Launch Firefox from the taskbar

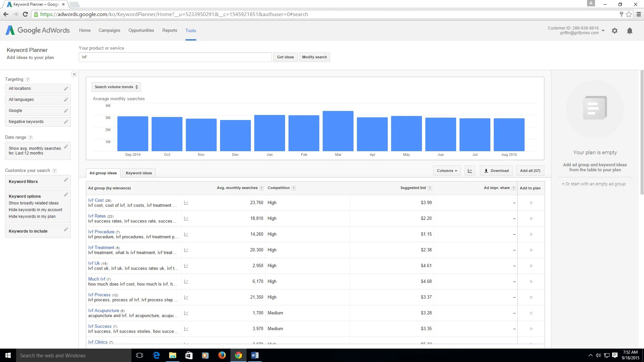222,355
